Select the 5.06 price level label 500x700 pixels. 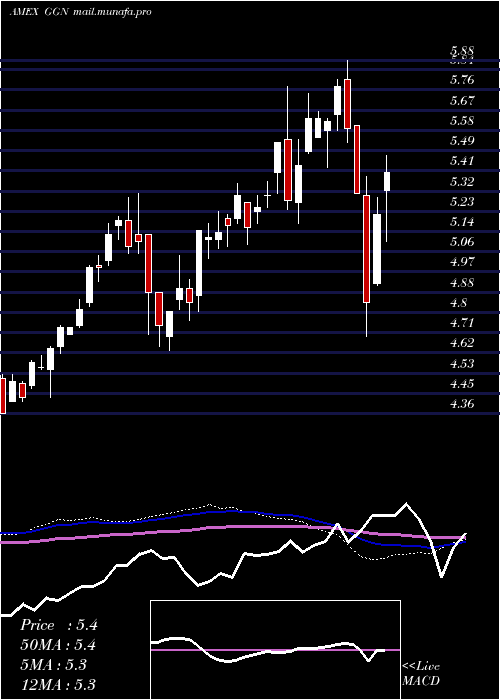pos(462,242)
